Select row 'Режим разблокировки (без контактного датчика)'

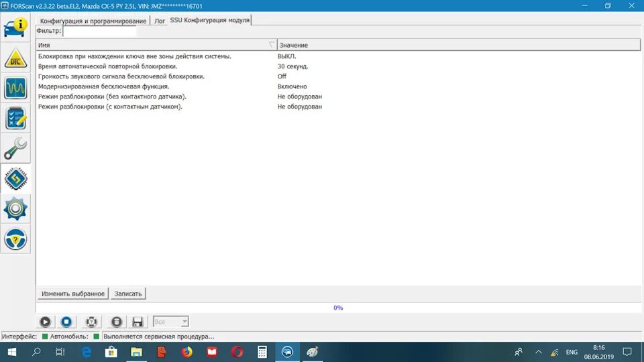(x=338, y=97)
